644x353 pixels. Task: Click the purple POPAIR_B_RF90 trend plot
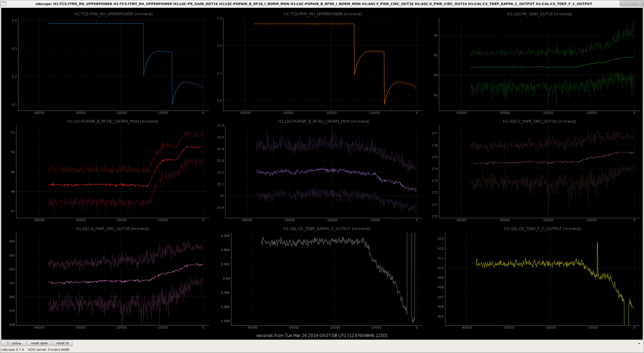324,172
